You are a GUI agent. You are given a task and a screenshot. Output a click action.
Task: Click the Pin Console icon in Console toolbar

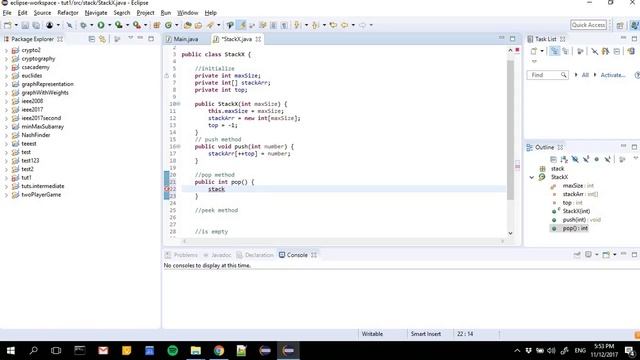click(x=577, y=255)
